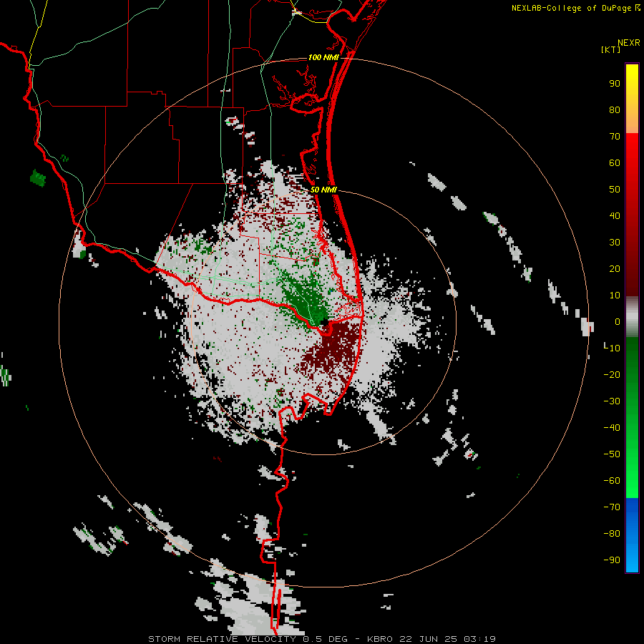The height and width of the screenshot is (644, 644).
Task: Click the blue bottom segment of the color bar
Action: pyautogui.click(x=632, y=535)
